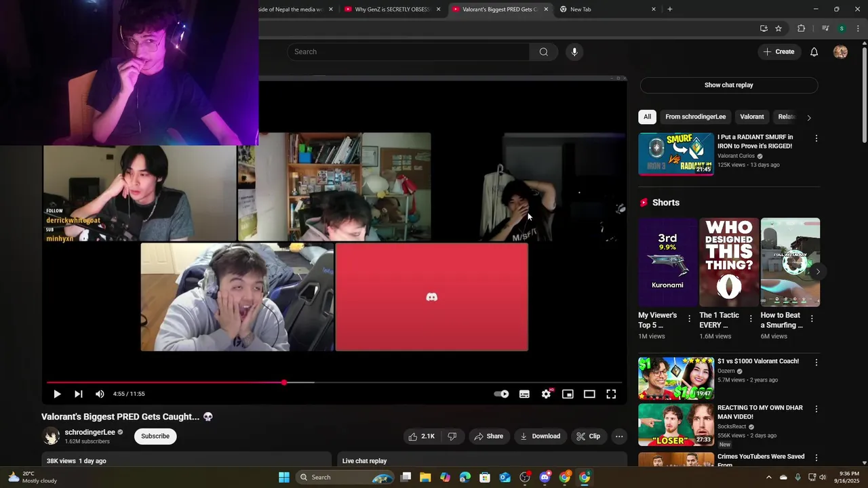Select From schrodingerLee filter chip
This screenshot has width=868, height=488.
coord(695,117)
